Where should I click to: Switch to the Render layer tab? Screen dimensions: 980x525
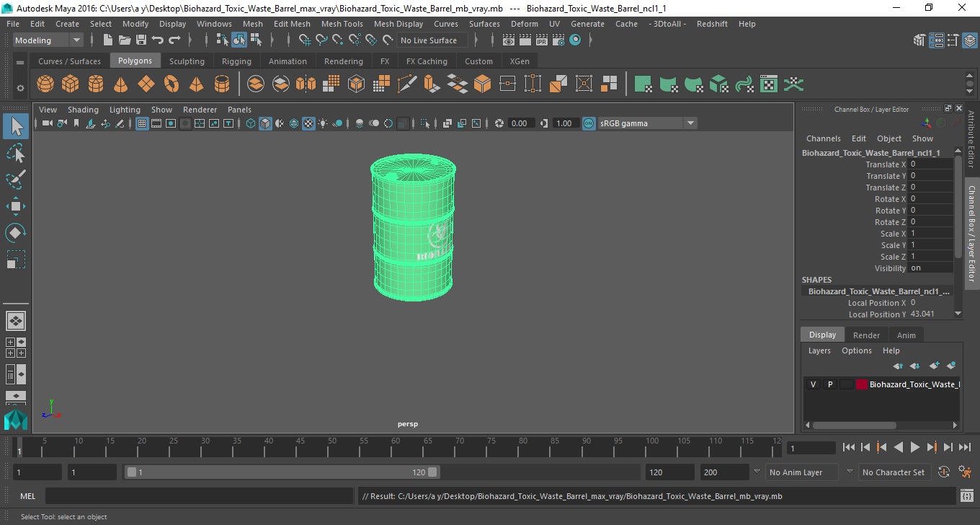click(x=866, y=335)
